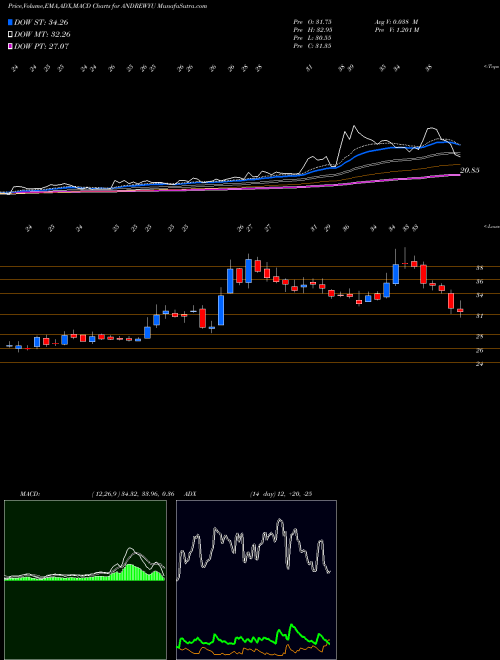Click the Pre C: 31.35 value

click(312, 46)
